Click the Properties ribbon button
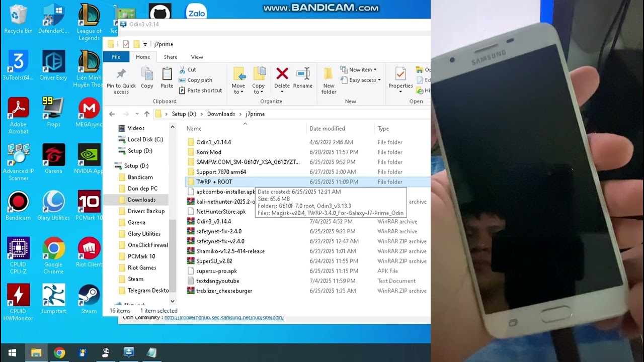Image resolution: width=644 pixels, height=362 pixels. 400,80
